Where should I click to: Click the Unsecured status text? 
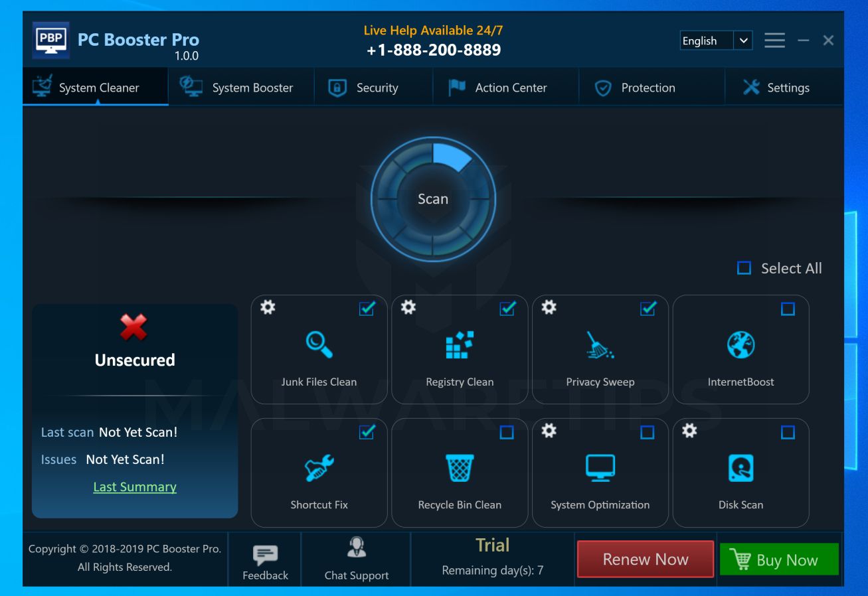(x=135, y=360)
